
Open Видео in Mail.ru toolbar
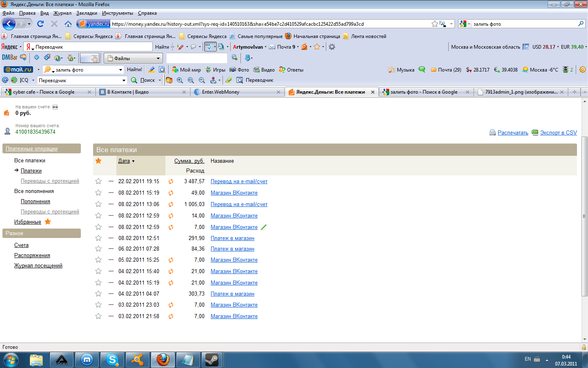coord(264,70)
